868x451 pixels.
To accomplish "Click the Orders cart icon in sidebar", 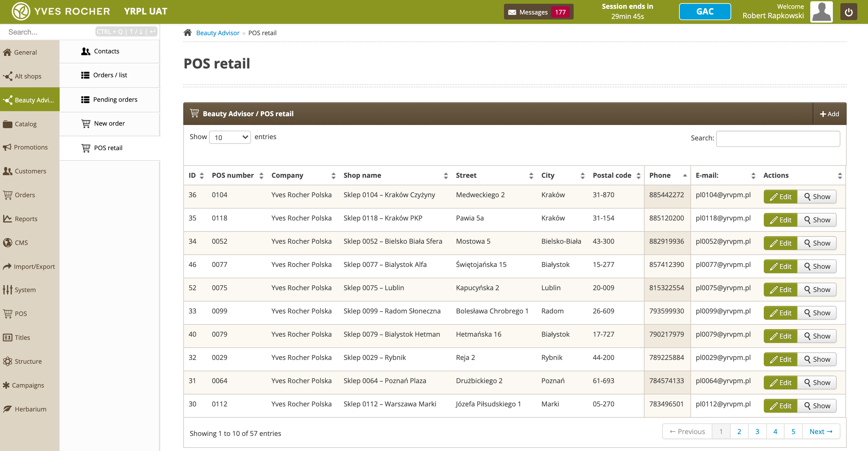I will click(8, 195).
